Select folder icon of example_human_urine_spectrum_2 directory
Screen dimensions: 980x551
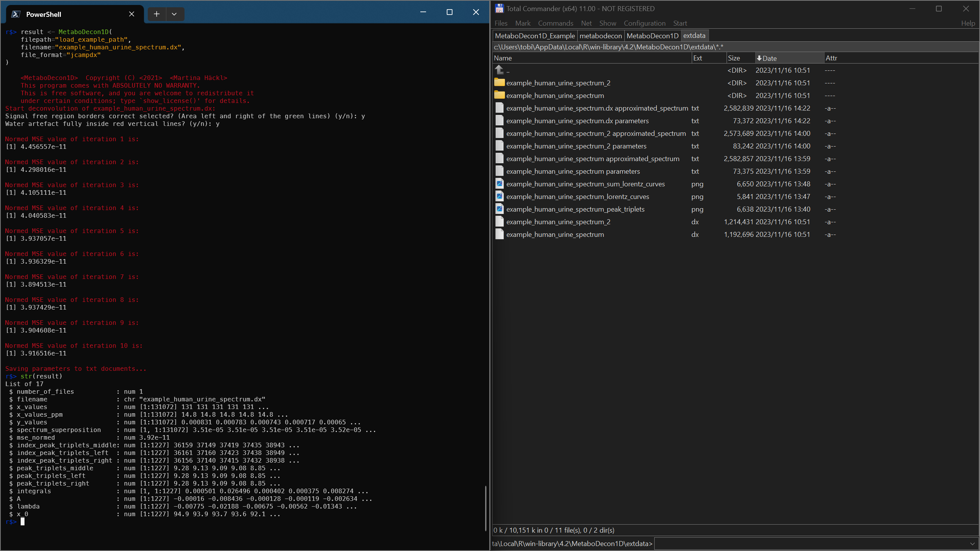[x=499, y=82]
